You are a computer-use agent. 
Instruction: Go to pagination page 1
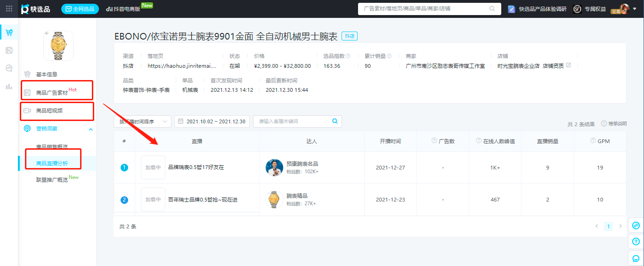[608, 226]
